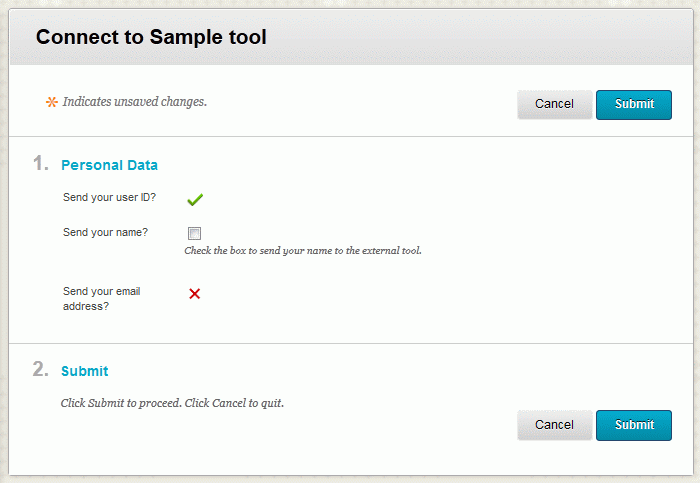Image resolution: width=700 pixels, height=483 pixels.
Task: Click the 'Indicates unsaved changes' text
Action: pyautogui.click(x=134, y=102)
